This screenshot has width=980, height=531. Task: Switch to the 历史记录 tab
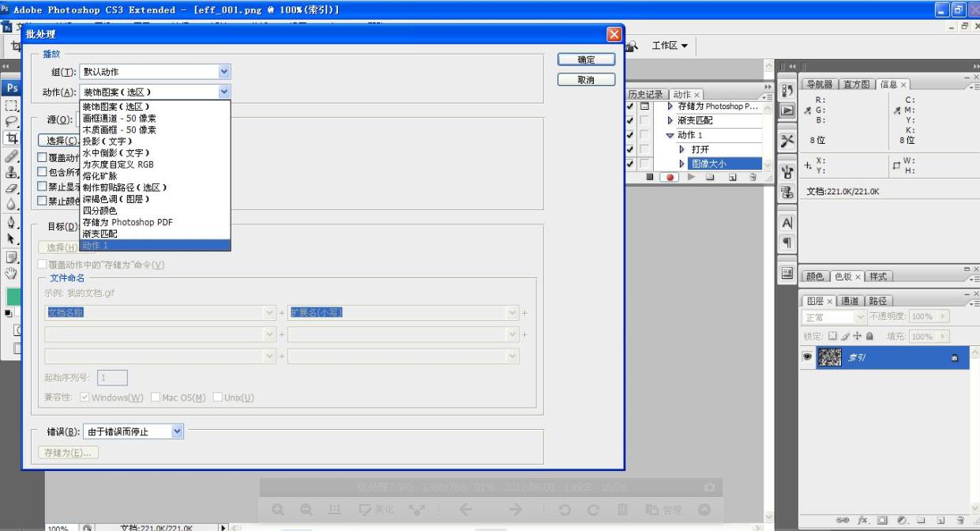tap(646, 94)
